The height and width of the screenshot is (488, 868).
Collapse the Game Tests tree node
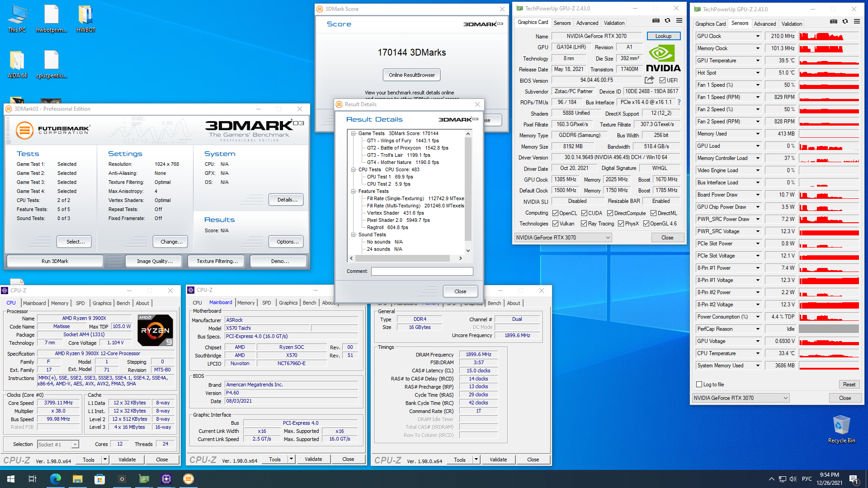click(x=354, y=133)
